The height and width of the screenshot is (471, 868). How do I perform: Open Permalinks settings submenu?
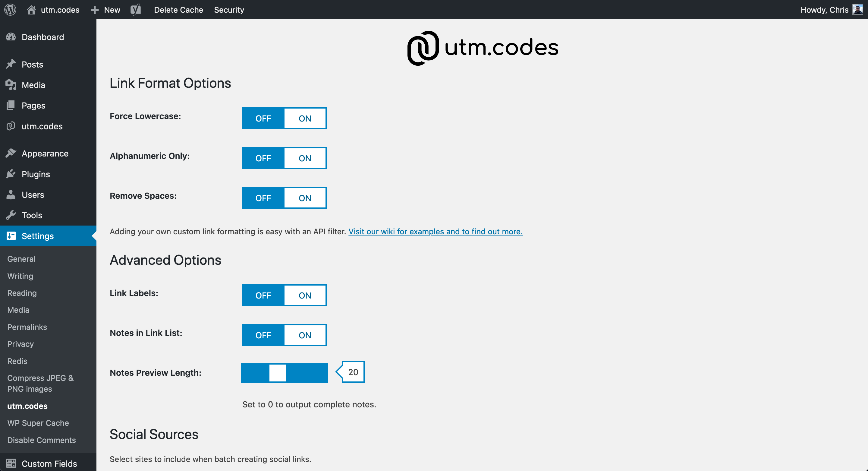click(x=27, y=327)
